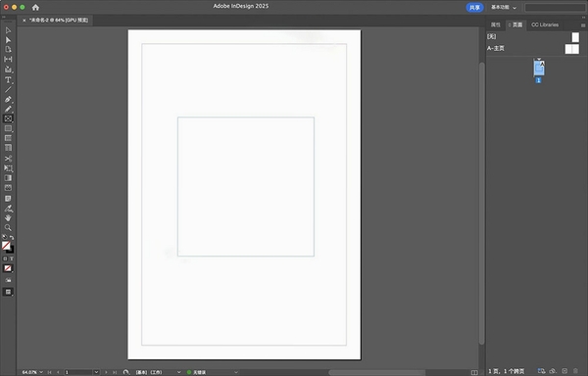Toggle the view options button in toolbar
This screenshot has width=588, height=376.
tap(8, 280)
